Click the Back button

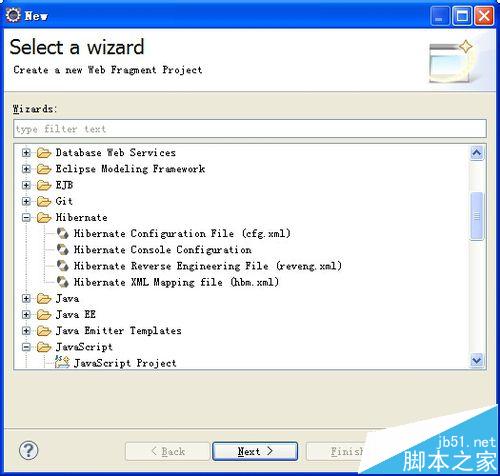(168, 451)
